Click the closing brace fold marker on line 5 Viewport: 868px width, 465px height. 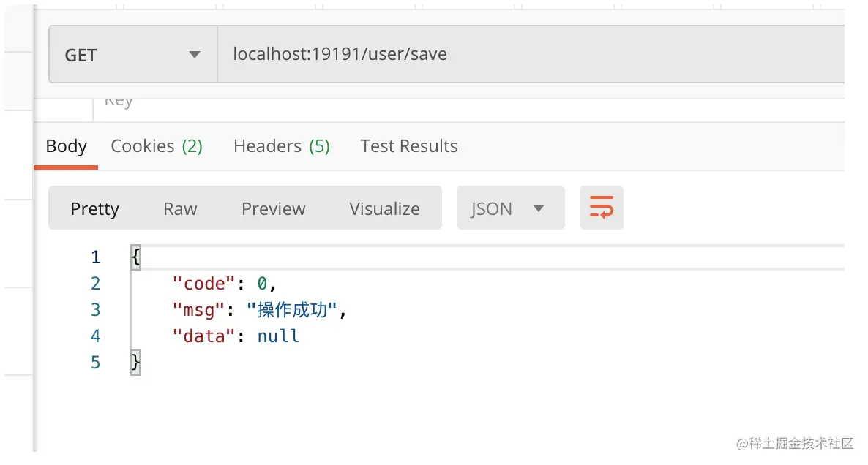point(135,362)
